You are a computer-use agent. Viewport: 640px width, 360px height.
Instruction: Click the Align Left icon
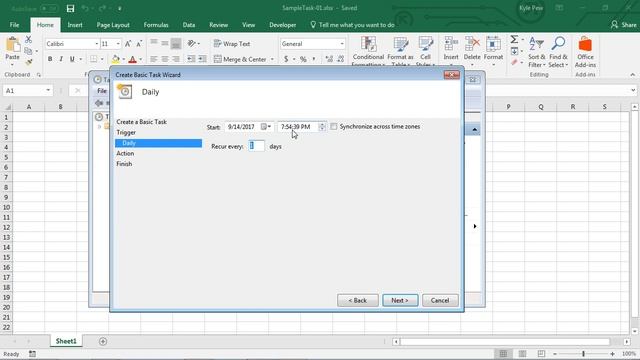(x=153, y=59)
